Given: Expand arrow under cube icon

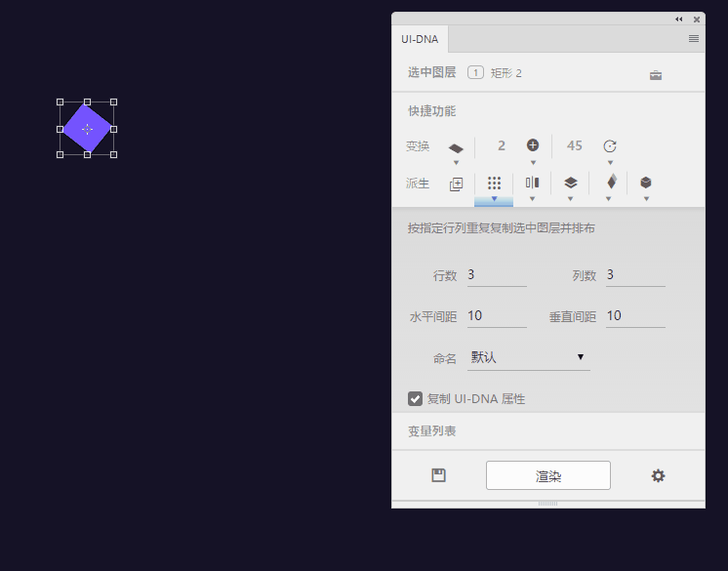Looking at the screenshot, I should pos(646,199).
